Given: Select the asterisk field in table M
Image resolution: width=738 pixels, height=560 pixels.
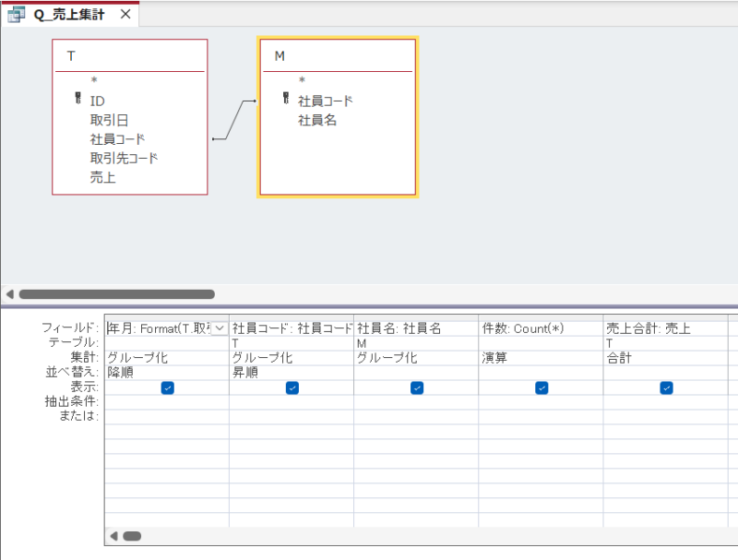Looking at the screenshot, I should click(301, 81).
